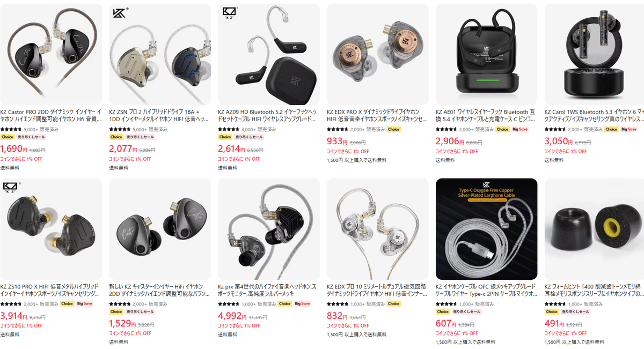Open the KZ Castor PRO 2DD product image

point(51,54)
